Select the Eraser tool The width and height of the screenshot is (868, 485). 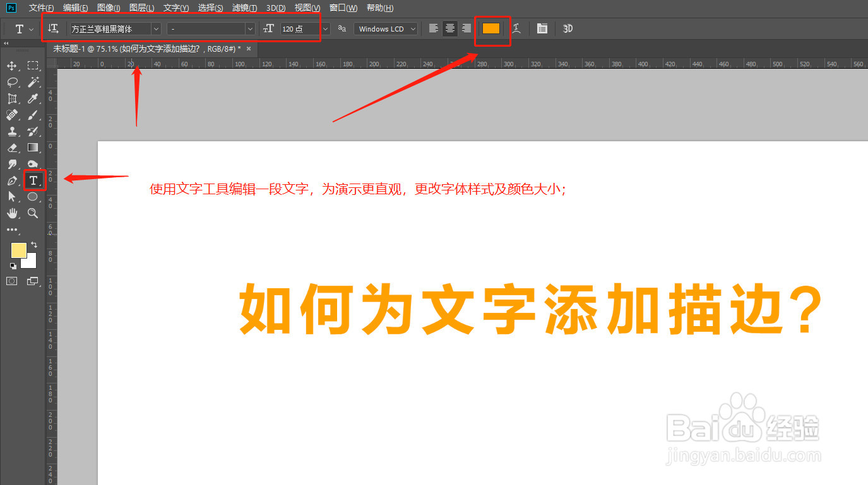(x=13, y=148)
